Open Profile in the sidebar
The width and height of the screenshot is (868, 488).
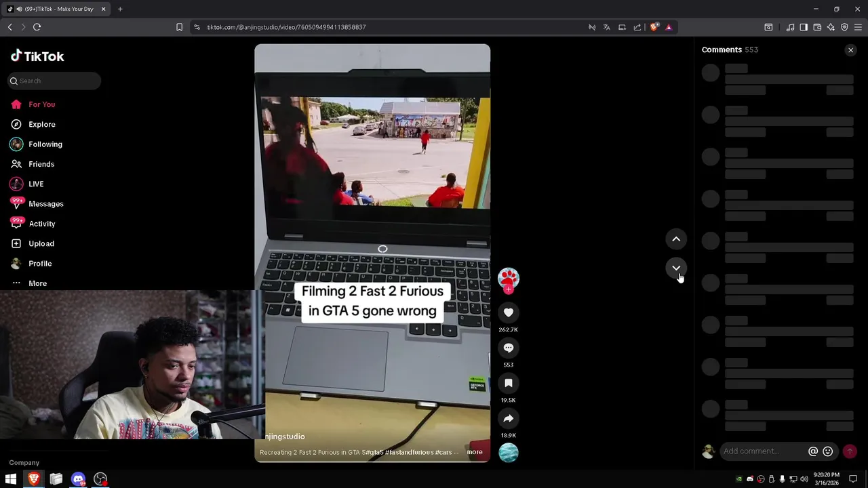pyautogui.click(x=40, y=264)
